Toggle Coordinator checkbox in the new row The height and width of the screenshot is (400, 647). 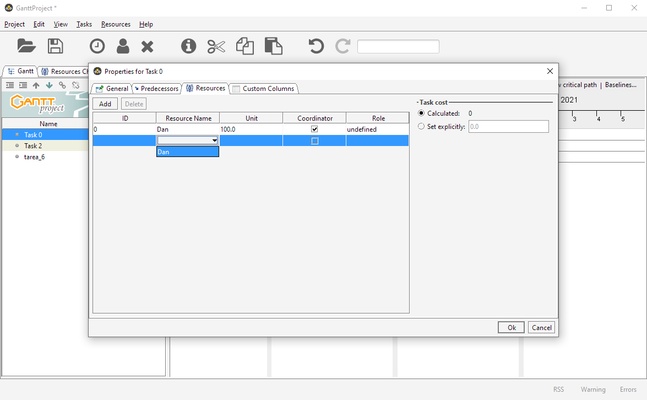pyautogui.click(x=314, y=141)
